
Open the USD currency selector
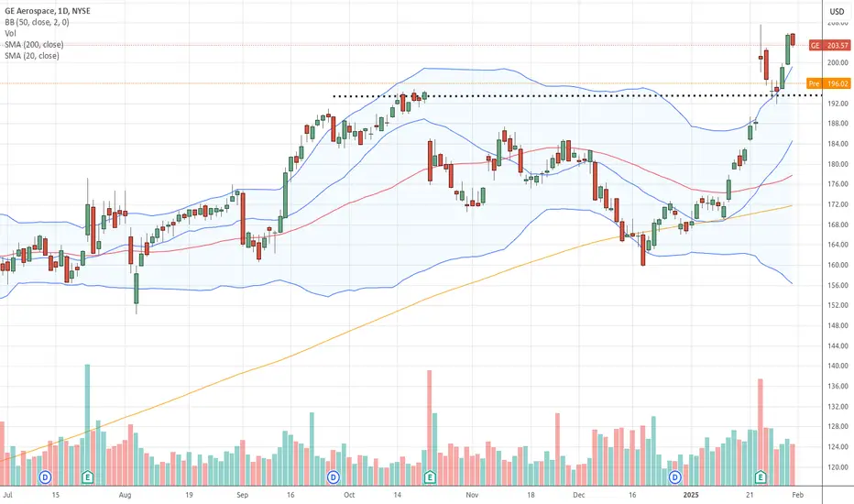tap(838, 11)
